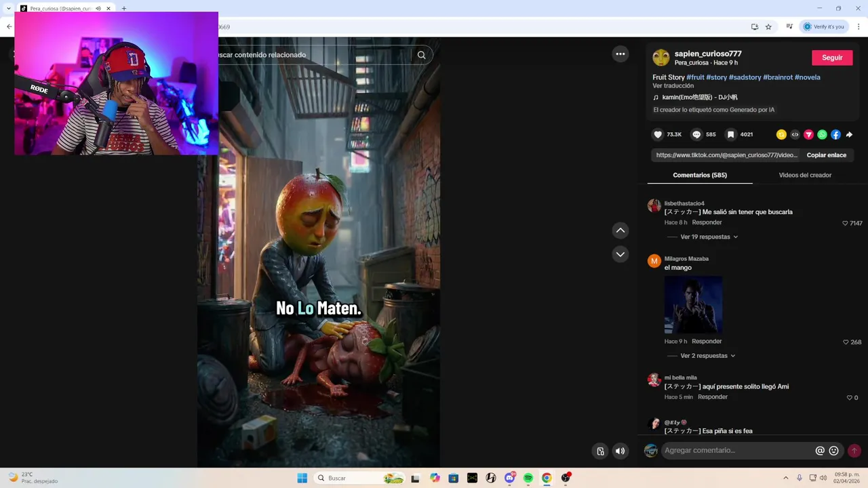This screenshot has height=488, width=868.
Task: Open the tab search dropdown arrow in Chrome
Action: tap(8, 9)
